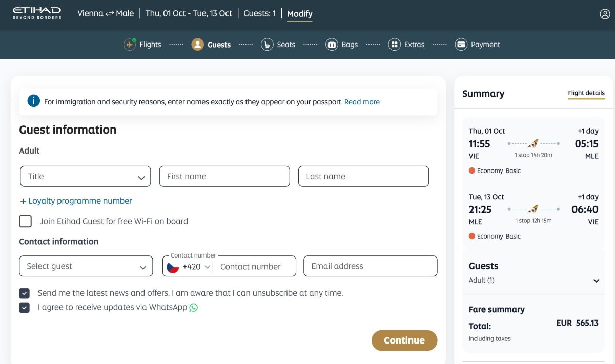Viewport: 615px width, 364px height.
Task: Click the Etihad logo in header
Action: point(37,13)
